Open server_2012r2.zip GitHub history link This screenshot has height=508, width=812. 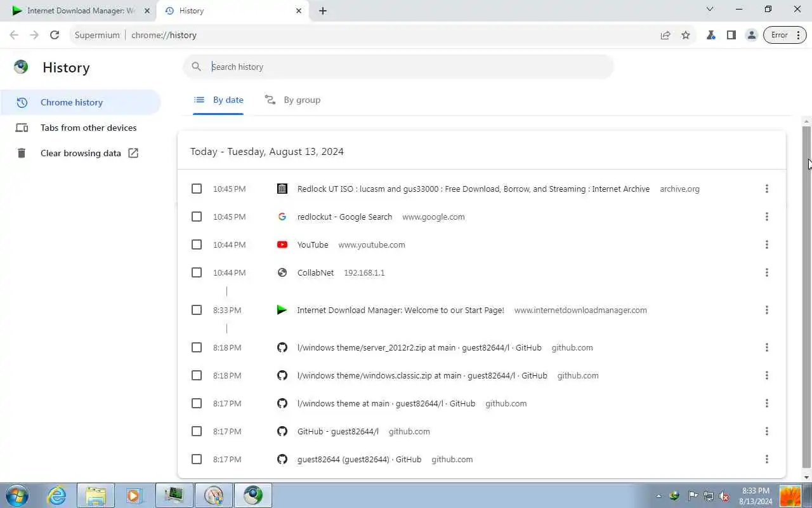tap(419, 347)
